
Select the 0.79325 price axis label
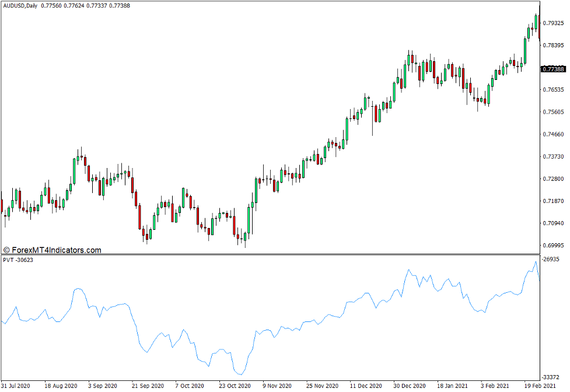(554, 23)
